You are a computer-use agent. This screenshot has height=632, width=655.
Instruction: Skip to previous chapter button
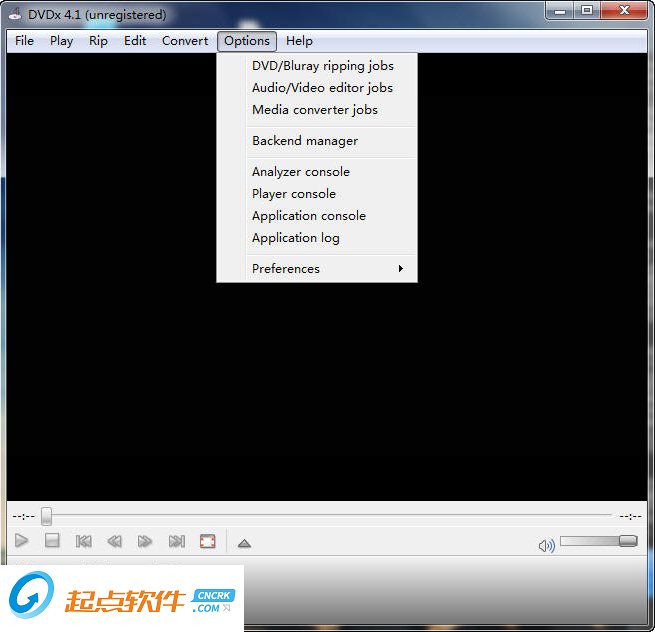[84, 541]
